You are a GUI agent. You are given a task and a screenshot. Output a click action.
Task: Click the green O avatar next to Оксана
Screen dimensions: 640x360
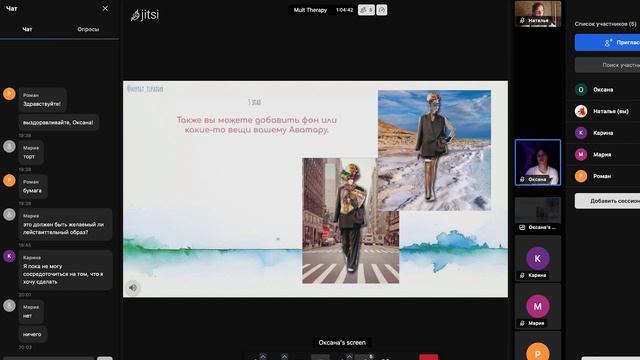pos(581,89)
